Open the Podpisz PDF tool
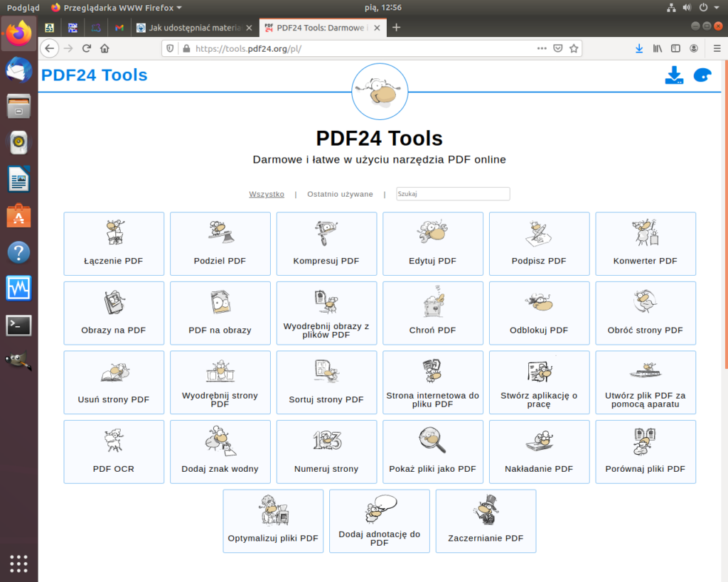The height and width of the screenshot is (582, 728). (539, 244)
